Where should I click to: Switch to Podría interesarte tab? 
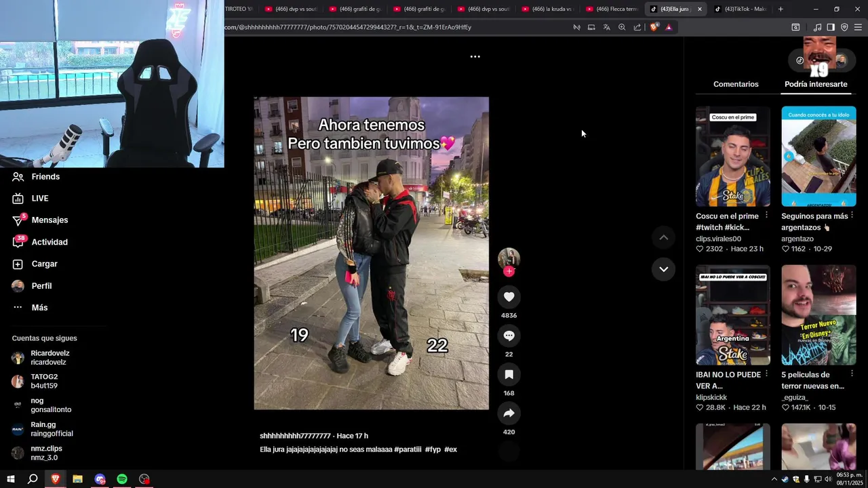point(816,84)
